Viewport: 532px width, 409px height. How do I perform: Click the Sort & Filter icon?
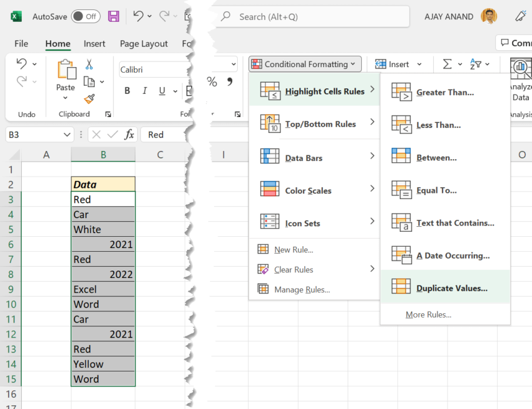point(476,63)
